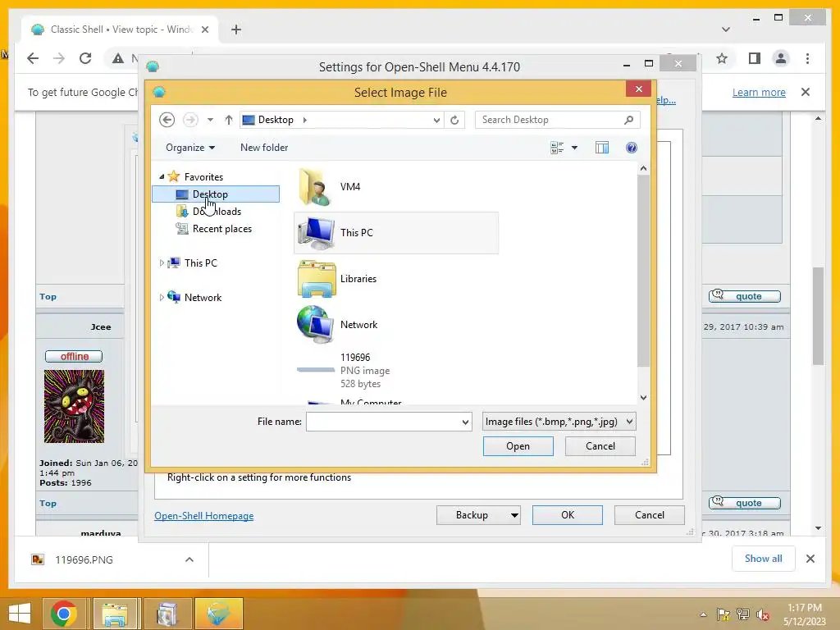Select the VM4 user folder
Image resolution: width=840 pixels, height=630 pixels.
(396, 187)
